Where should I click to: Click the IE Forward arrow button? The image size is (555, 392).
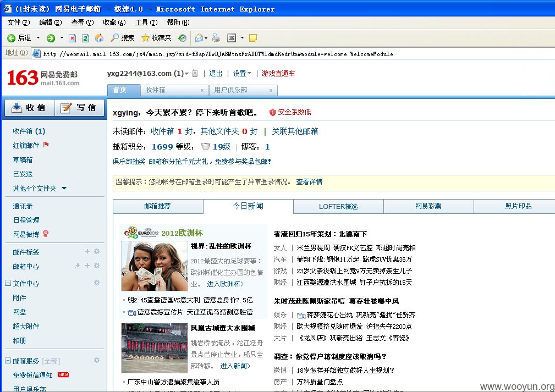tap(51, 38)
